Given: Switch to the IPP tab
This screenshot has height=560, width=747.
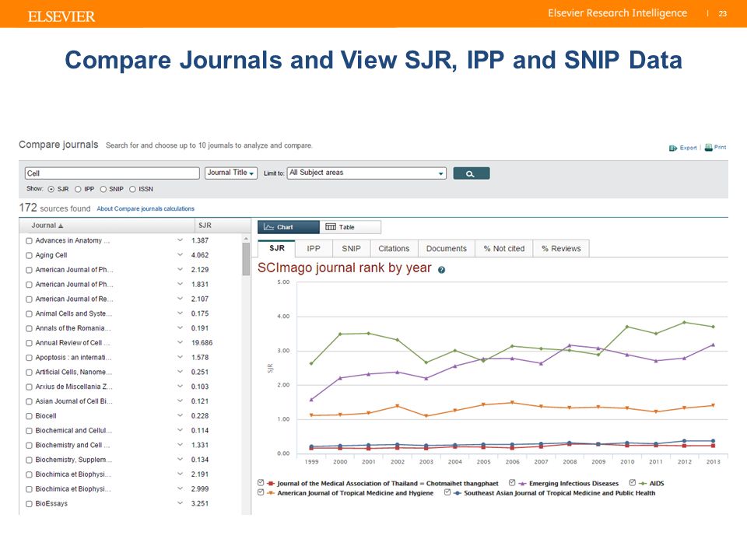Looking at the screenshot, I should coord(314,249).
